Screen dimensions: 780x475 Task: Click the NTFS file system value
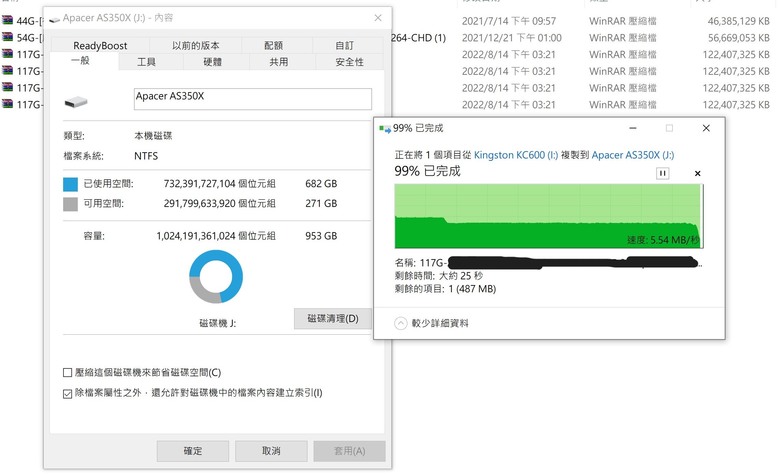146,156
